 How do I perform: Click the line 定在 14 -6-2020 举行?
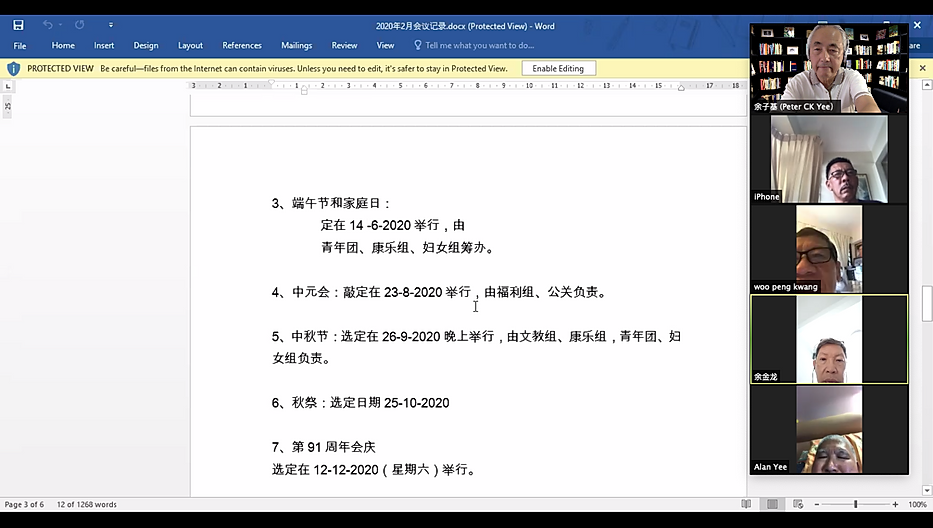[393, 225]
